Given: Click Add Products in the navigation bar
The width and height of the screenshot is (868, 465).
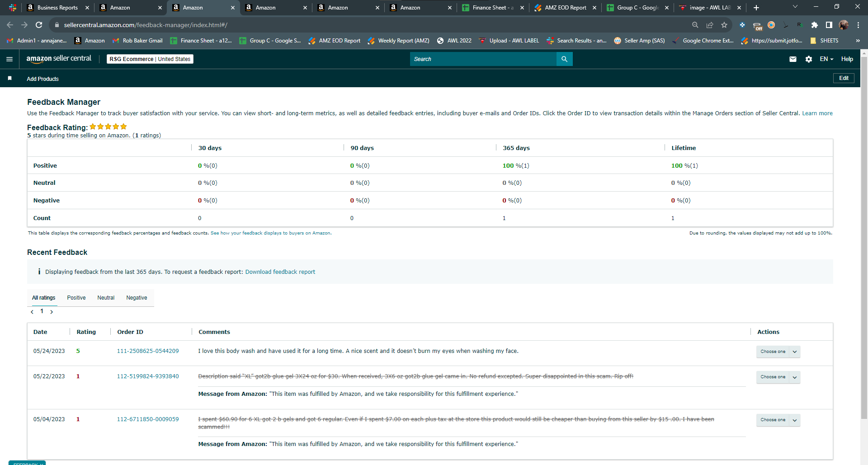Looking at the screenshot, I should 42,79.
